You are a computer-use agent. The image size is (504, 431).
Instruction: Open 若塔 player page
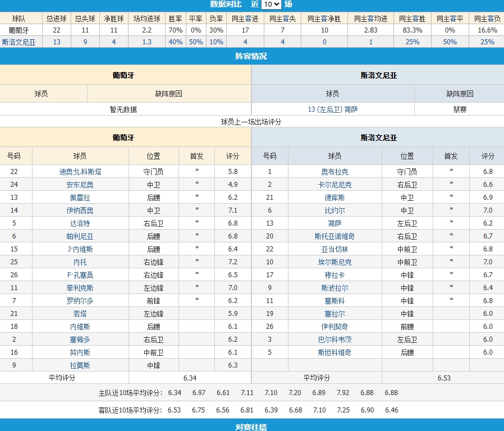(x=80, y=314)
